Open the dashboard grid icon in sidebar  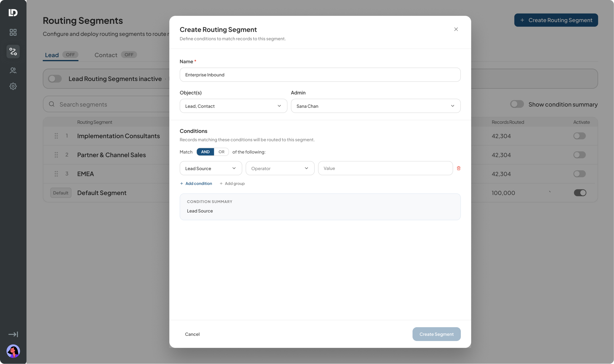click(x=13, y=32)
